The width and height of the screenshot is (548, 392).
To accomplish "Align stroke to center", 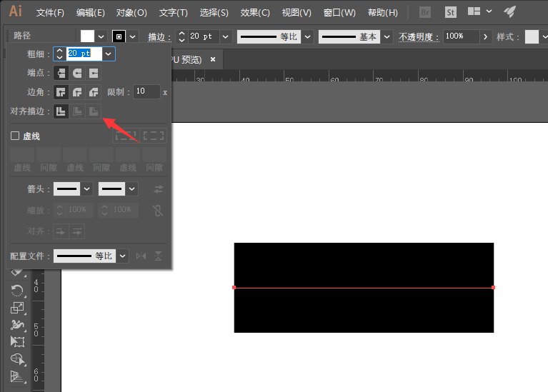I will [x=61, y=111].
